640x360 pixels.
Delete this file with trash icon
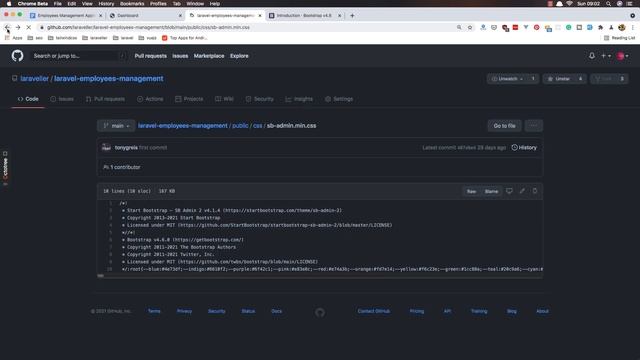pyautogui.click(x=535, y=191)
